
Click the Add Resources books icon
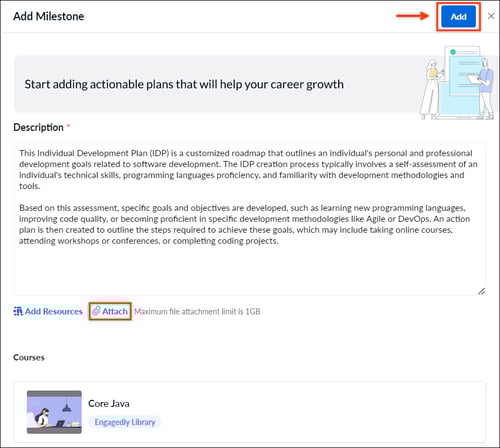coord(18,311)
